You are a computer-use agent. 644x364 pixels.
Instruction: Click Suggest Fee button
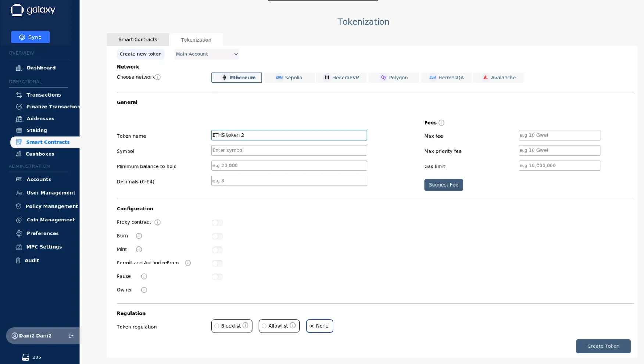[443, 185]
